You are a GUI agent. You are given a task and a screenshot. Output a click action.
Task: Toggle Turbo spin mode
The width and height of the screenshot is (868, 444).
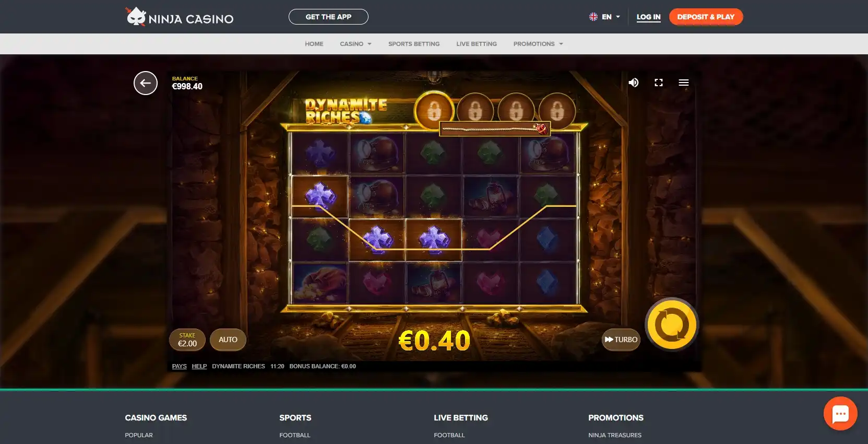pos(621,340)
